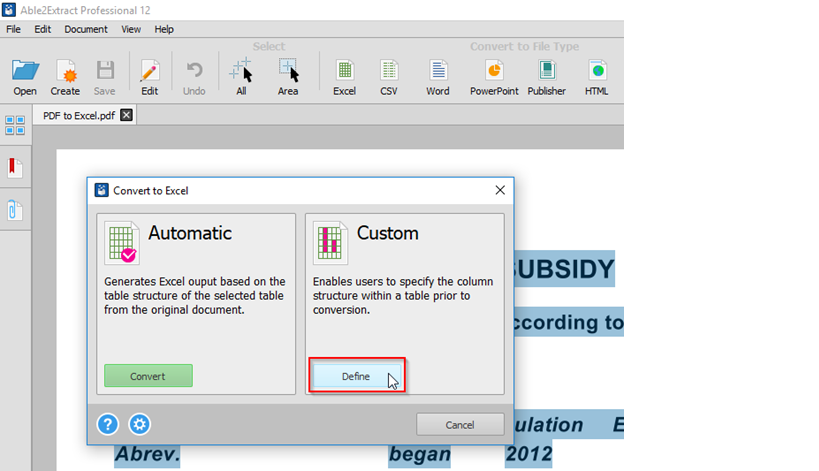Open the File menu

14,29
